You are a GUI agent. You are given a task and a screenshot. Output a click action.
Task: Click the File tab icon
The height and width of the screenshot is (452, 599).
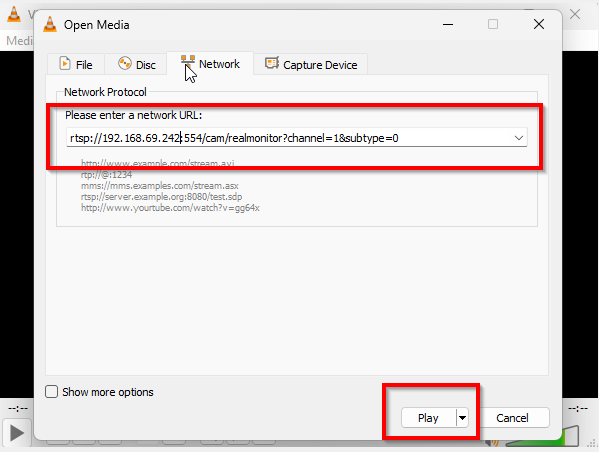(x=65, y=63)
